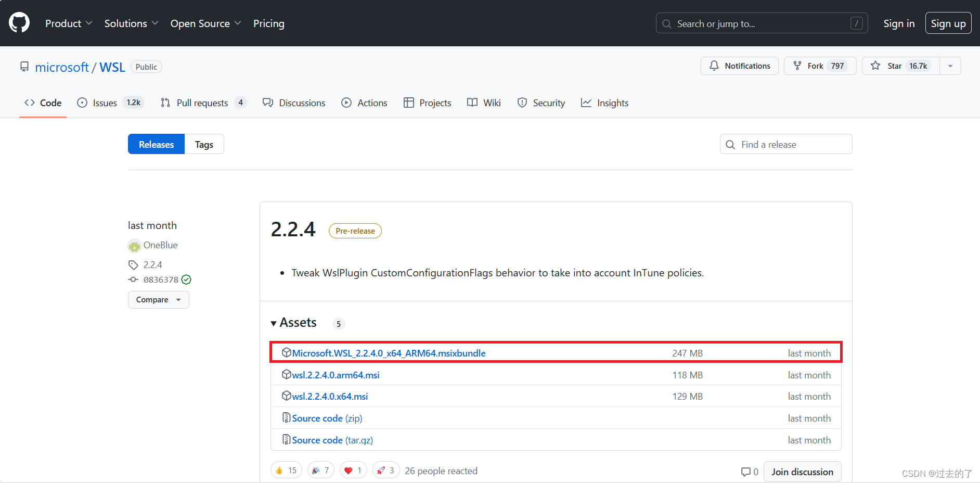
Task: Open the Actions tab
Action: click(364, 103)
